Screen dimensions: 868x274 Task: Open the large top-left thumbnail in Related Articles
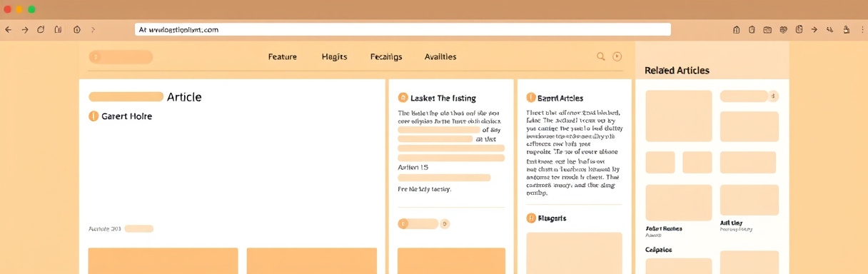point(679,116)
